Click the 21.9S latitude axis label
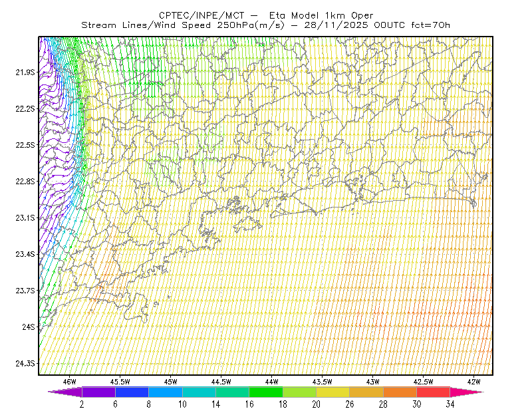This screenshot has height=411, width=532. tap(25, 72)
